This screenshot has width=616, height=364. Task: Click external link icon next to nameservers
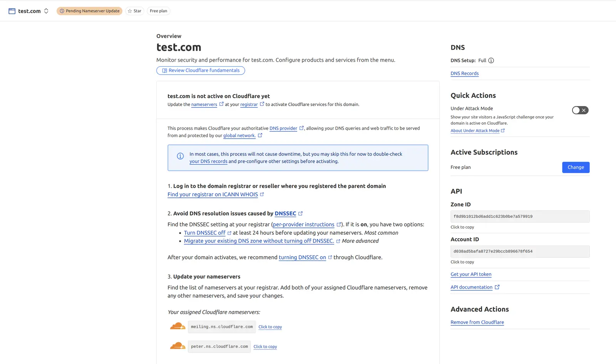click(x=221, y=104)
